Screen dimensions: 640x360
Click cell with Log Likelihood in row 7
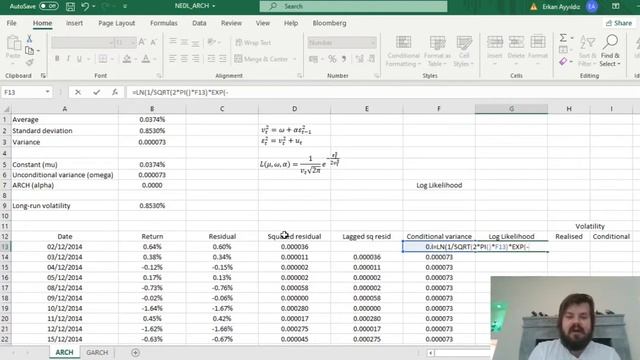[x=439, y=185]
